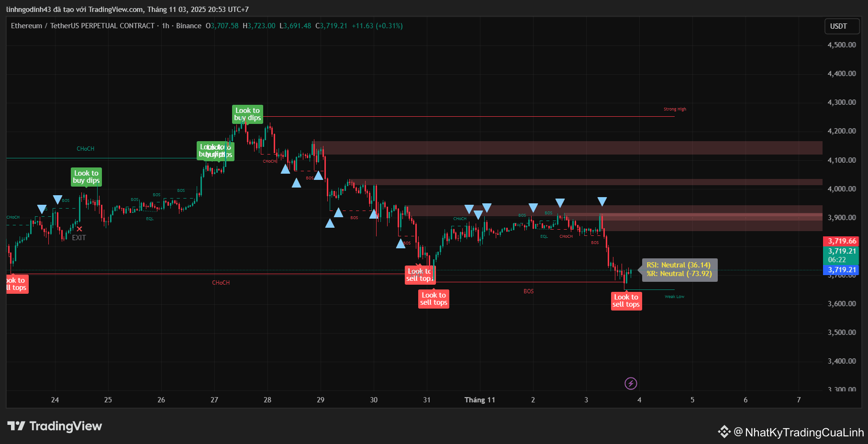Click the RSI: Neutral (36.14) readout
The width and height of the screenshot is (868, 444).
pyautogui.click(x=679, y=265)
